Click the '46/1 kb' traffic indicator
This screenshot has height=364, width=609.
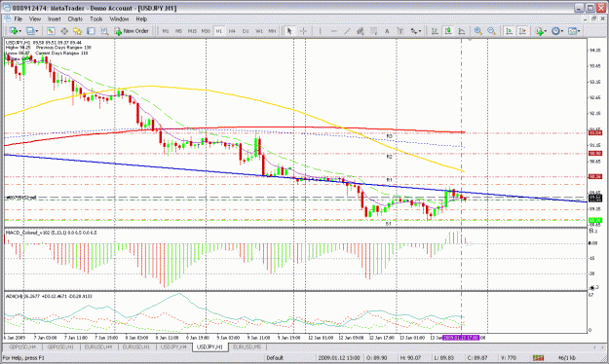(567, 358)
